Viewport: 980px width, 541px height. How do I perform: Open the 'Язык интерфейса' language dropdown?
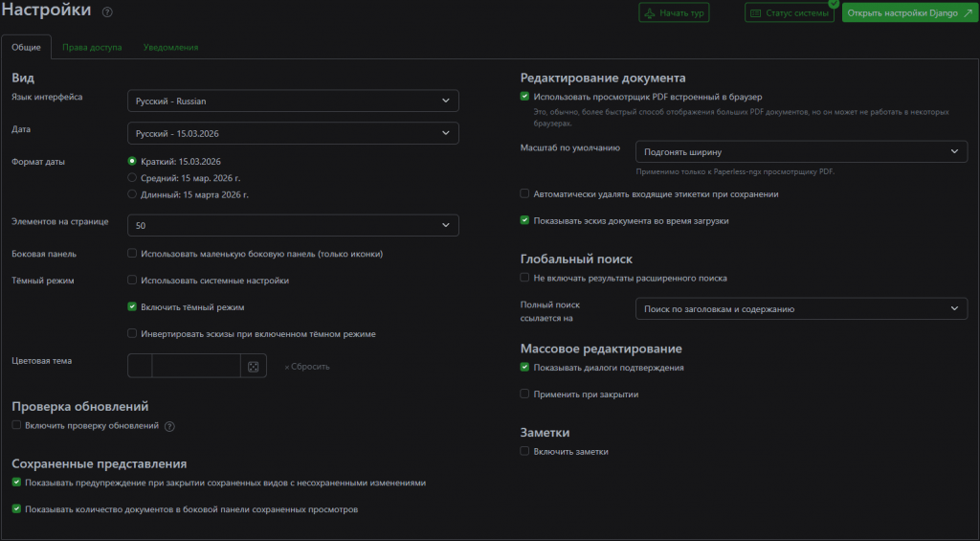tap(293, 101)
